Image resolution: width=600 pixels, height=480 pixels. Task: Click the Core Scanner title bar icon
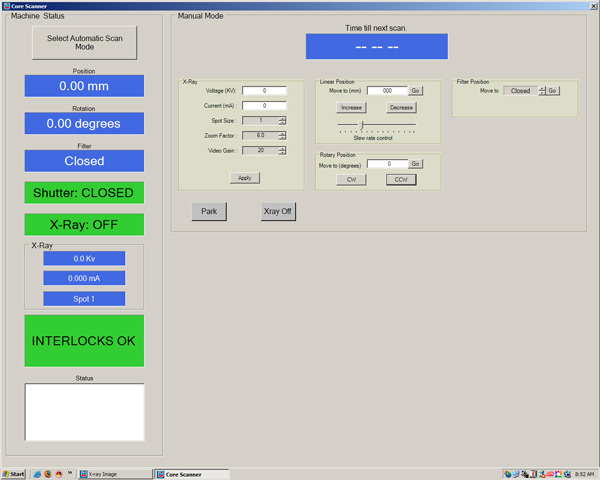[7, 6]
